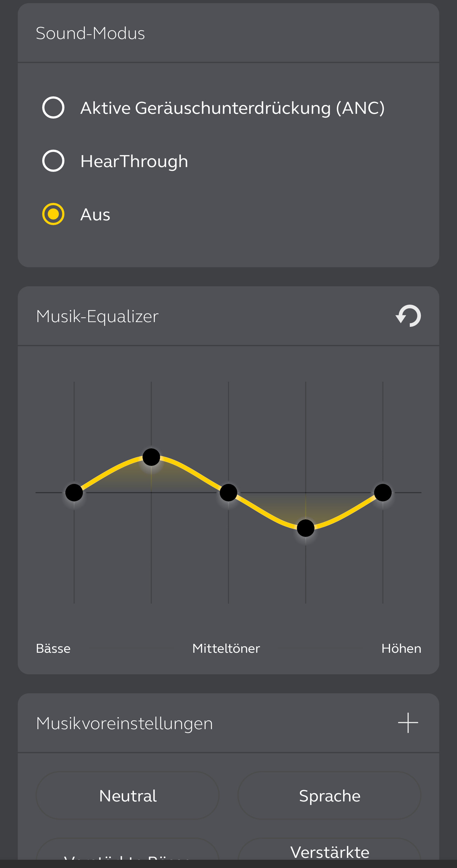Tap the Musik-Equalizer section title
Screen dimensions: 457x868
97,316
